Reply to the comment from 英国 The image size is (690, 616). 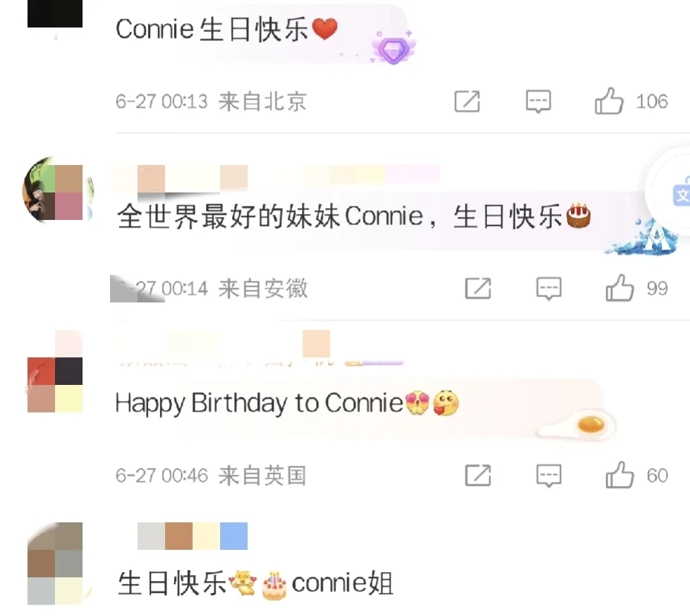(x=549, y=476)
